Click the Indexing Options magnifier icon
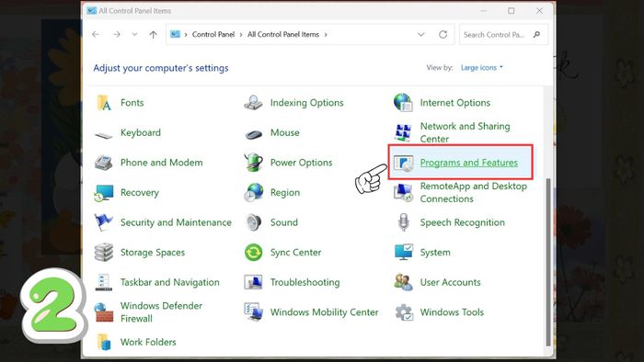The height and width of the screenshot is (362, 644). (x=253, y=103)
